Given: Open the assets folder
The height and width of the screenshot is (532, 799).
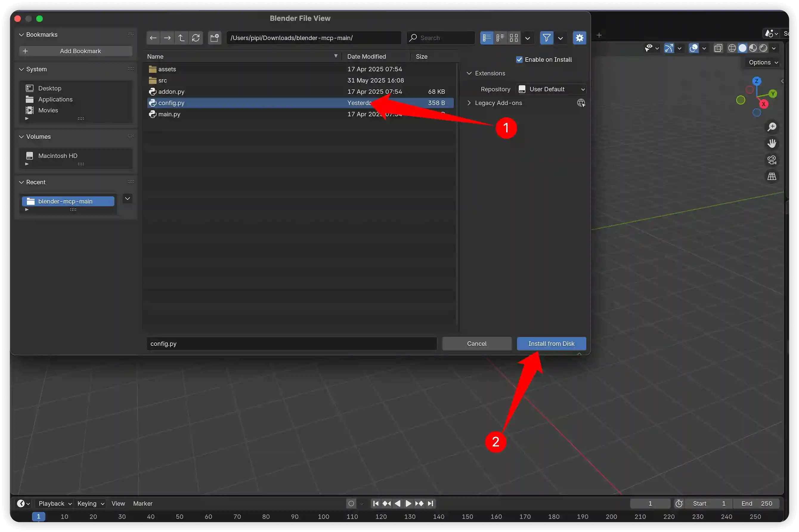Looking at the screenshot, I should tap(300, 69).
